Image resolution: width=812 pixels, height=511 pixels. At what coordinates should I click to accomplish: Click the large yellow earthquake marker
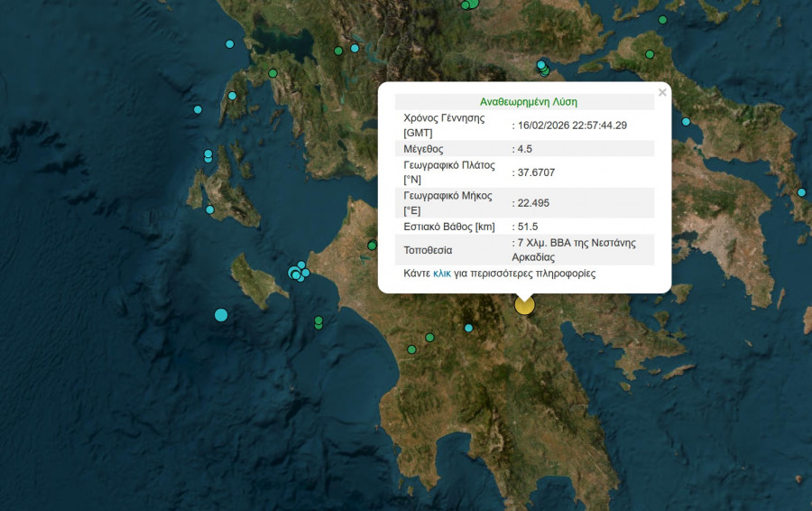[524, 305]
